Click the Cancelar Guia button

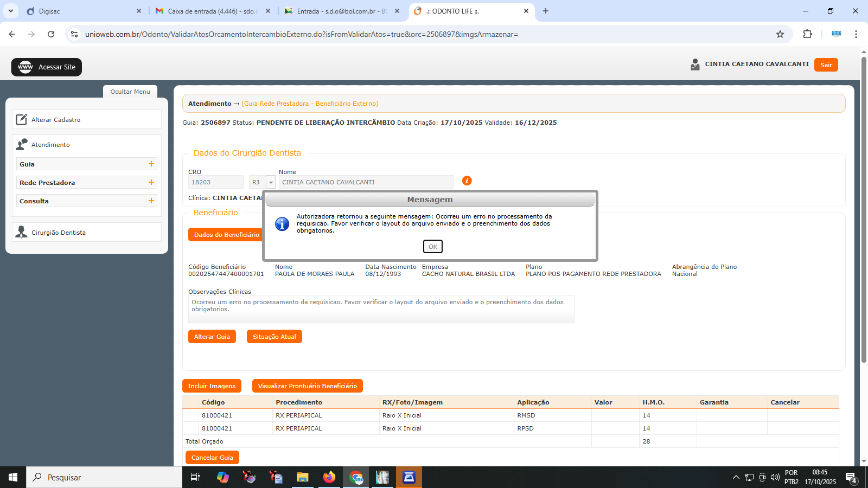(212, 458)
